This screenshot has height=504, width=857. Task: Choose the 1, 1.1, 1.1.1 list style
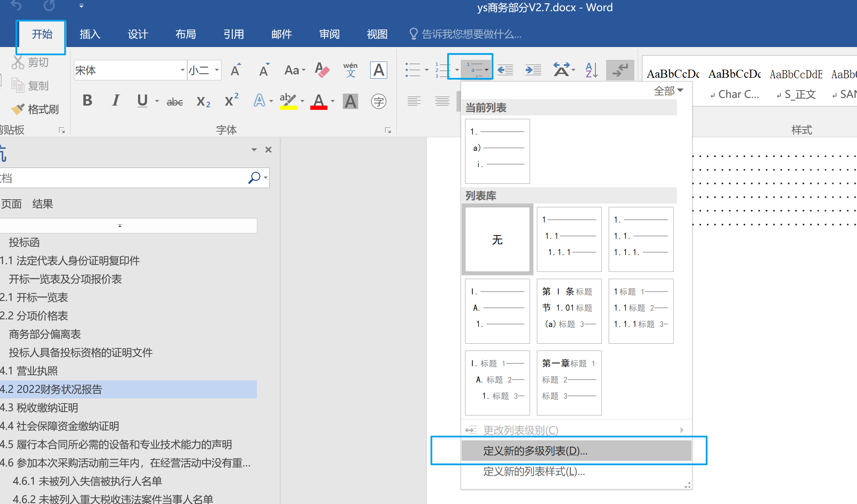569,239
